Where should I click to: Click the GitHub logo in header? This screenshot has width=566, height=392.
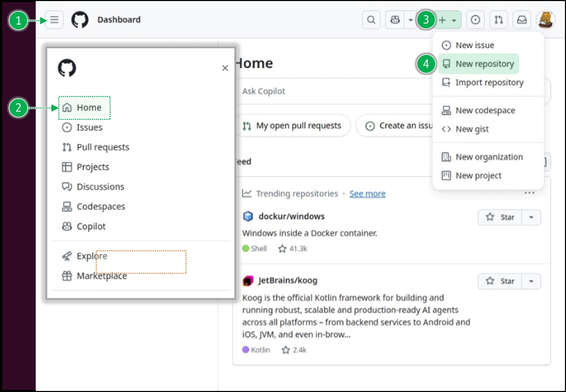pyautogui.click(x=80, y=20)
